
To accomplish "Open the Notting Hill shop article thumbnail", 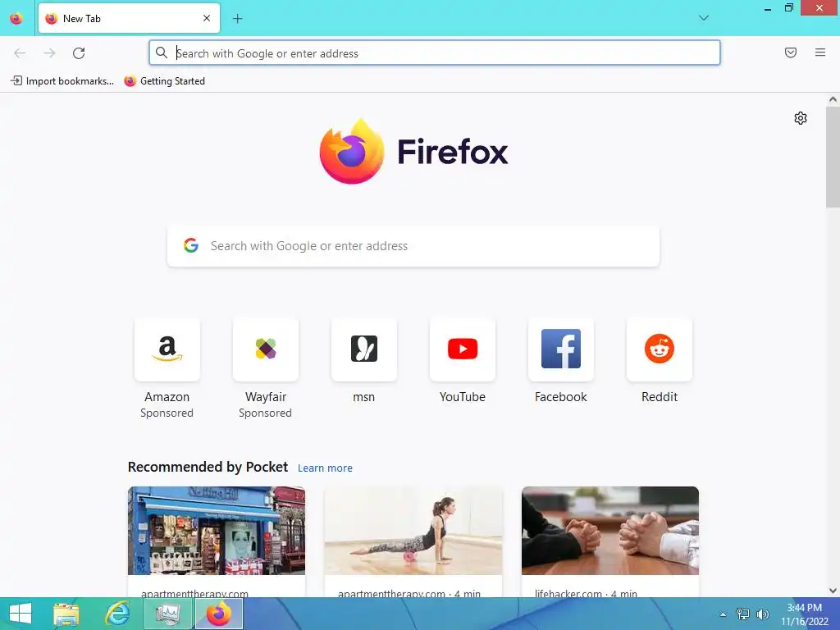I will click(x=217, y=531).
